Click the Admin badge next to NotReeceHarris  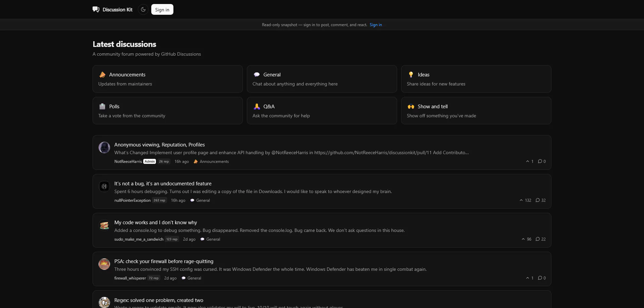(150, 162)
